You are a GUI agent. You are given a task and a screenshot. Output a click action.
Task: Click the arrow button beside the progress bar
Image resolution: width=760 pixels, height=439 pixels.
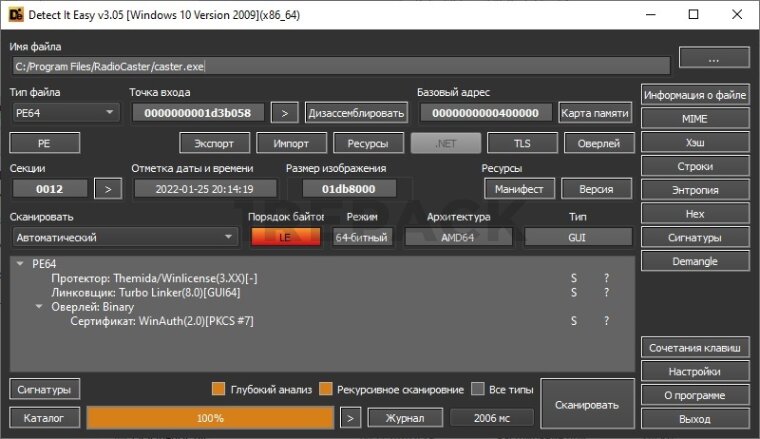[x=349, y=418]
